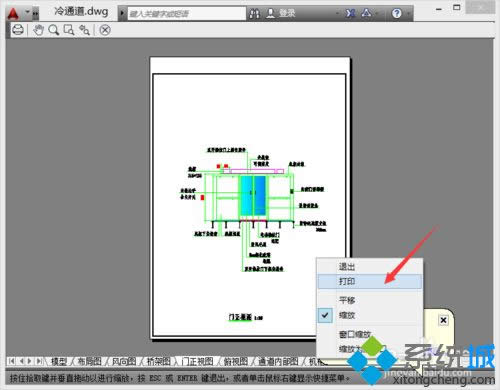This screenshot has width=500, height=390.
Task: Choose 打印 in the context menu
Action: 370,281
